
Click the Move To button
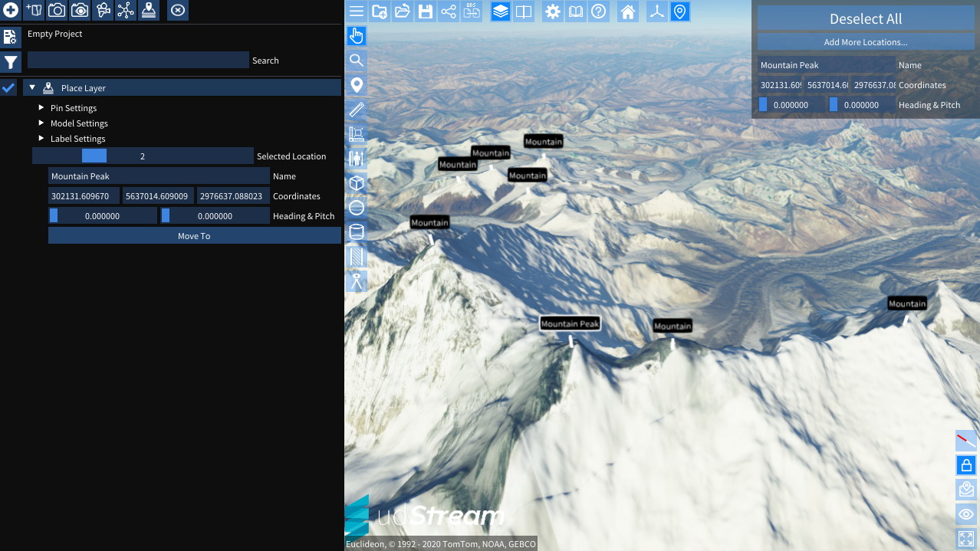point(194,236)
